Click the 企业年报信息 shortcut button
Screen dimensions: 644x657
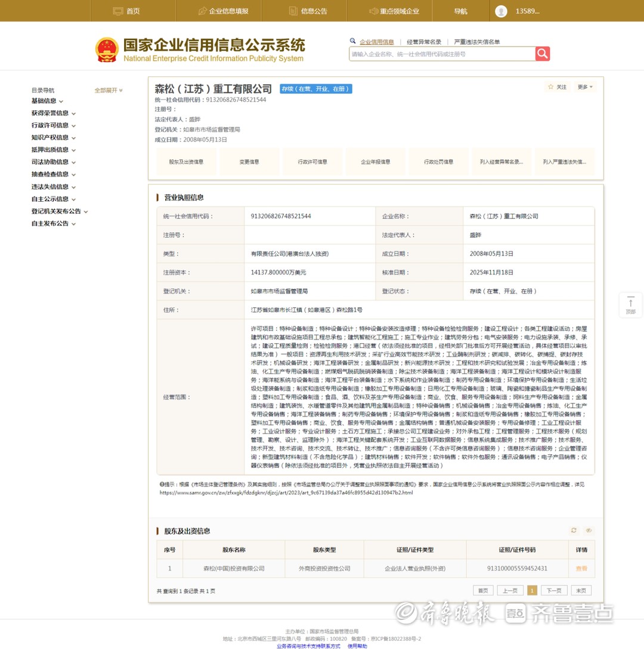[x=376, y=162]
